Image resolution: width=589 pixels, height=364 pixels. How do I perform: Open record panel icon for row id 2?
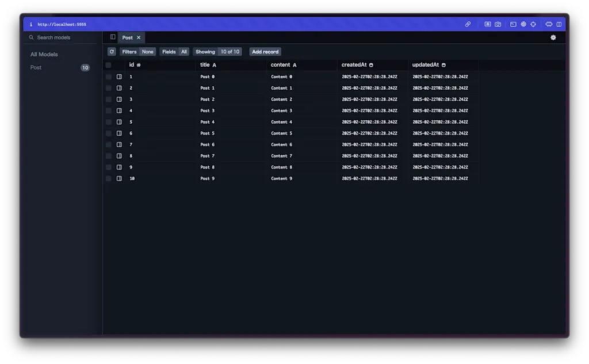coord(119,88)
